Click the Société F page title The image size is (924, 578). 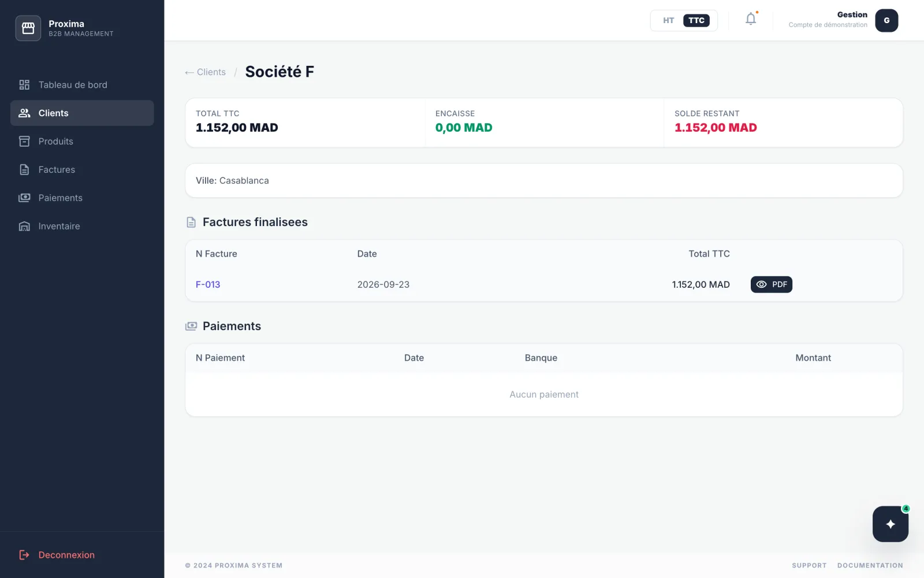[x=280, y=72]
